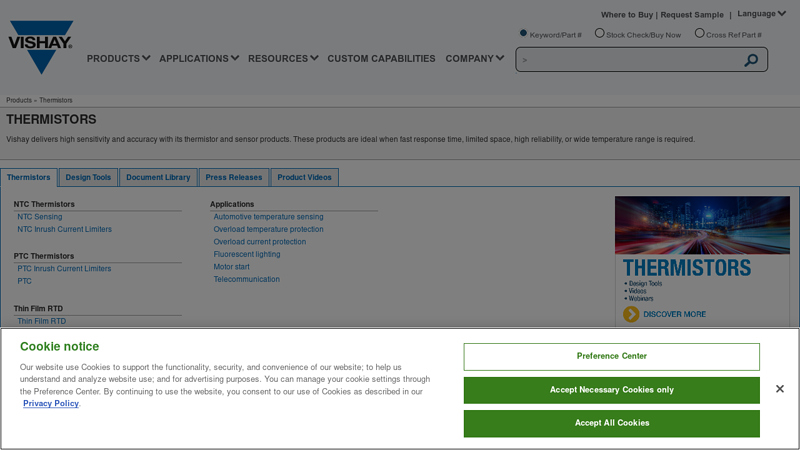
Task: Click the Thin Film RTD heading
Action: point(38,309)
